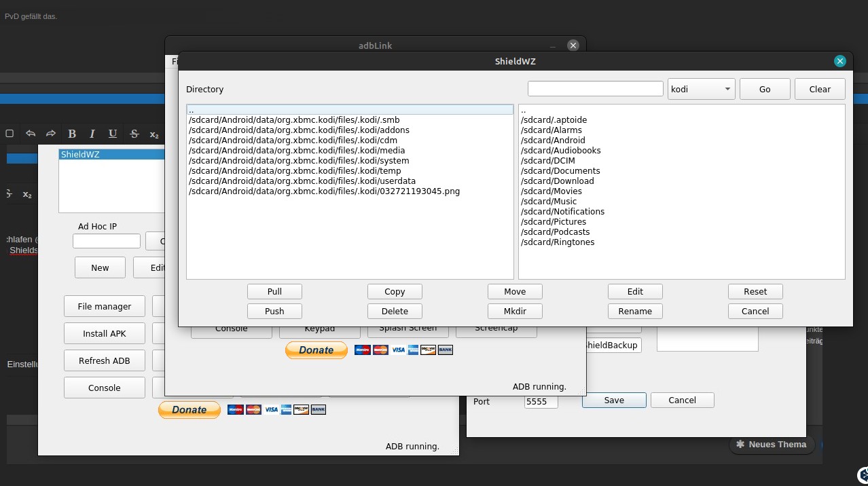Click the Push button
The height and width of the screenshot is (486, 868).
(x=274, y=311)
